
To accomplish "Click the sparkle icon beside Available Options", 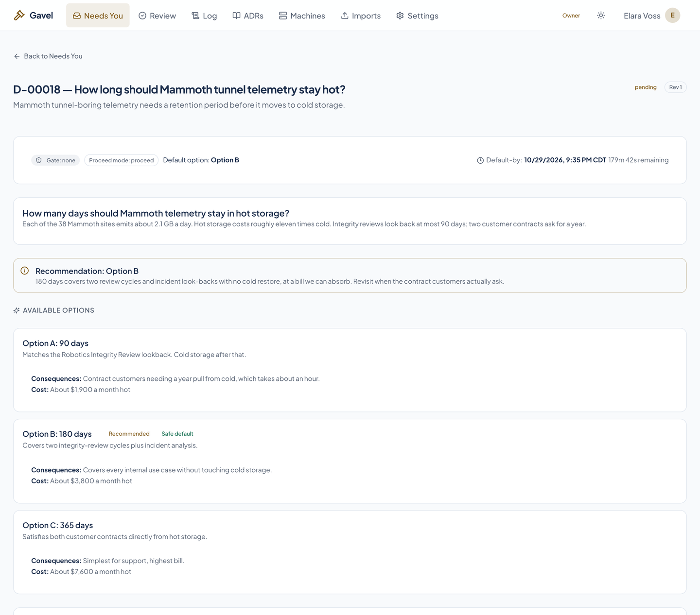I will [x=17, y=310].
